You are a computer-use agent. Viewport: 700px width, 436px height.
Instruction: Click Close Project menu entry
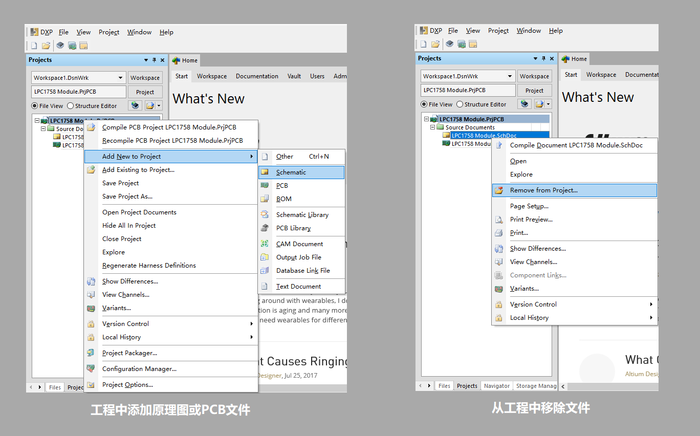pos(171,239)
